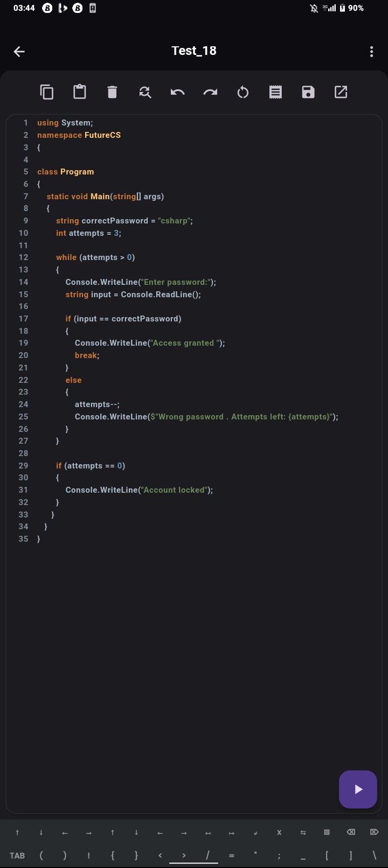Tap the lined document icon in toolbar

tap(275, 92)
